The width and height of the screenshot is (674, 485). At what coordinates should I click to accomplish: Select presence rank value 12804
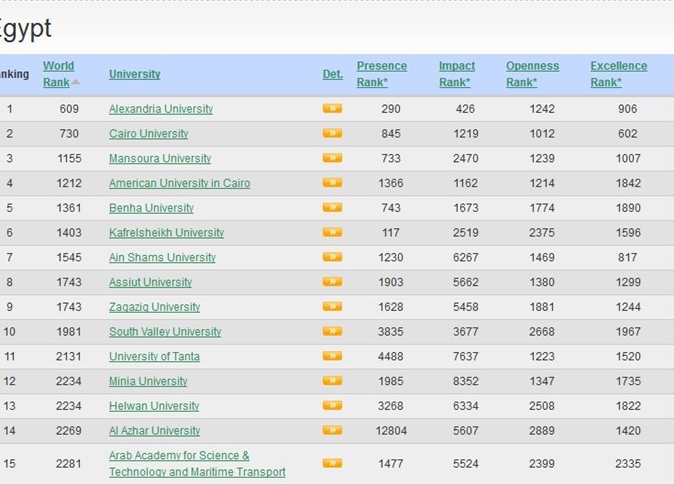(391, 430)
